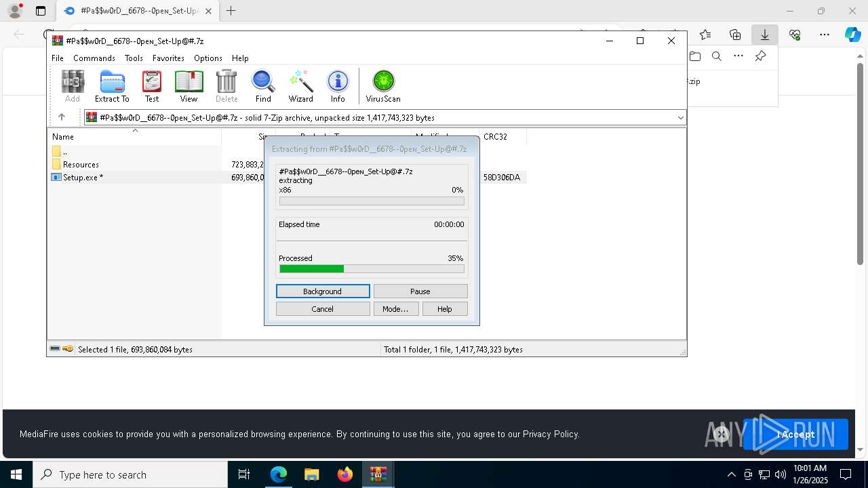Open the Tools menu
Screen dimensions: 868x488
click(x=134, y=58)
